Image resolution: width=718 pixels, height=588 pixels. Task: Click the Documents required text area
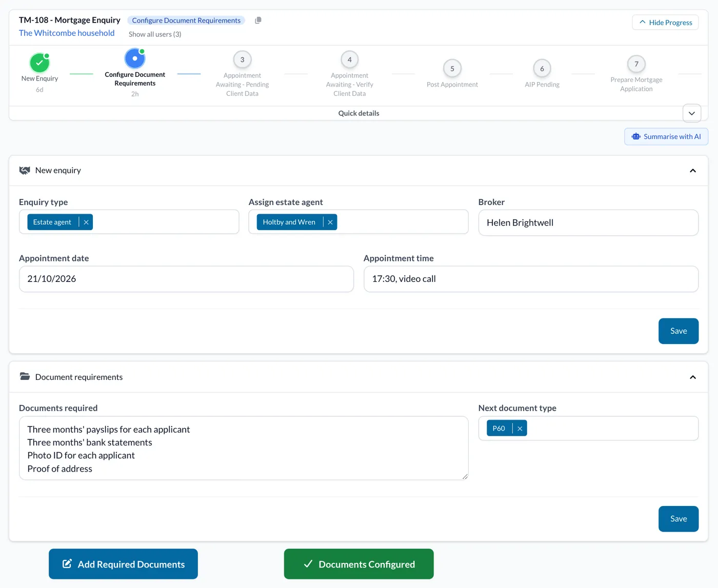pyautogui.click(x=244, y=448)
